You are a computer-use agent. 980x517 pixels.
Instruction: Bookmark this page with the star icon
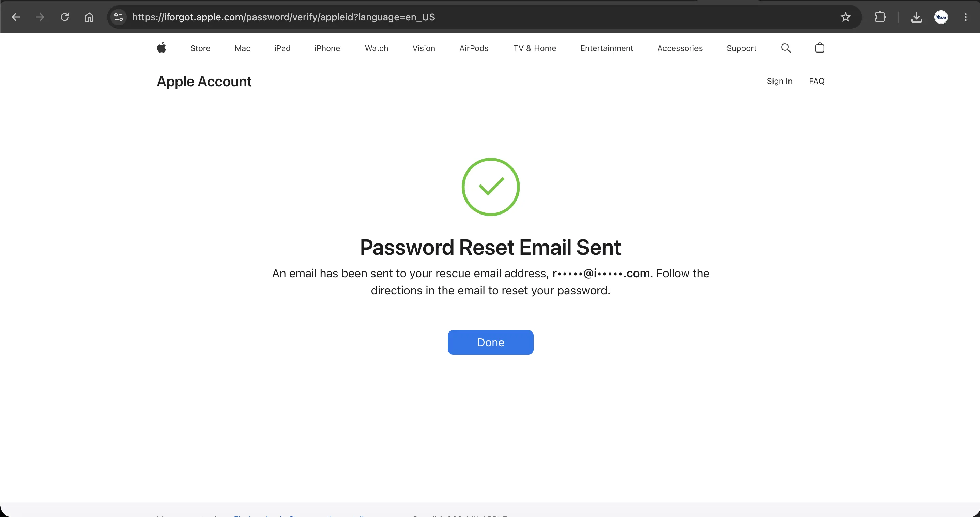click(x=845, y=17)
